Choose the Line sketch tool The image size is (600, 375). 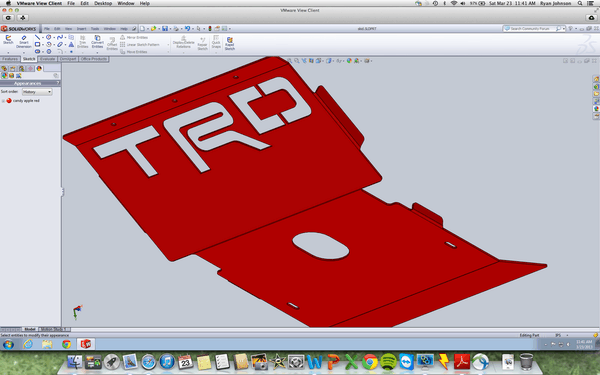[37, 38]
